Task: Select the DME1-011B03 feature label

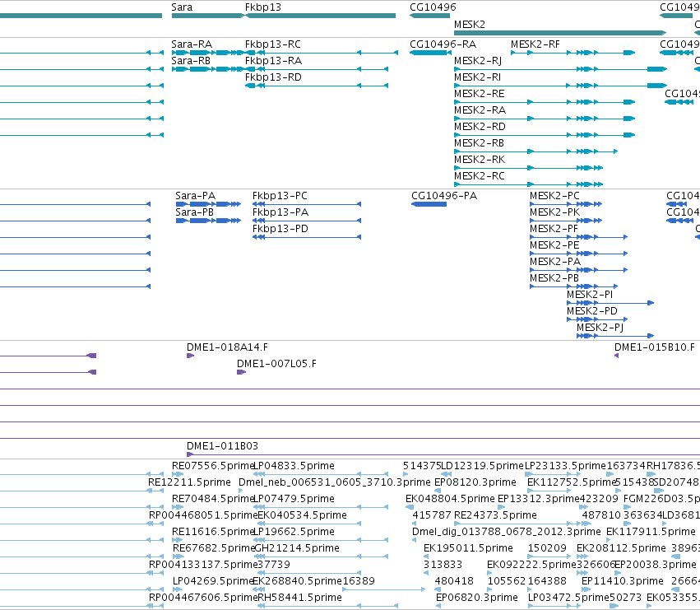Action: pyautogui.click(x=222, y=446)
